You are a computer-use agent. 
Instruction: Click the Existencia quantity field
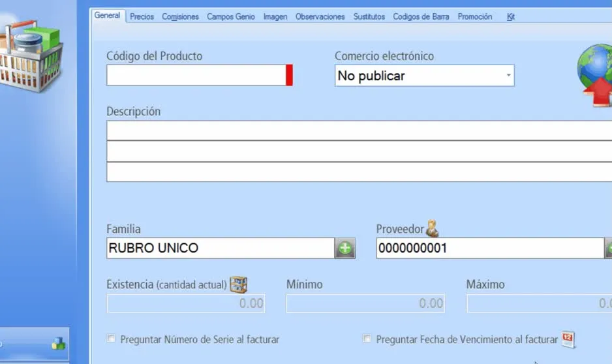pos(186,303)
